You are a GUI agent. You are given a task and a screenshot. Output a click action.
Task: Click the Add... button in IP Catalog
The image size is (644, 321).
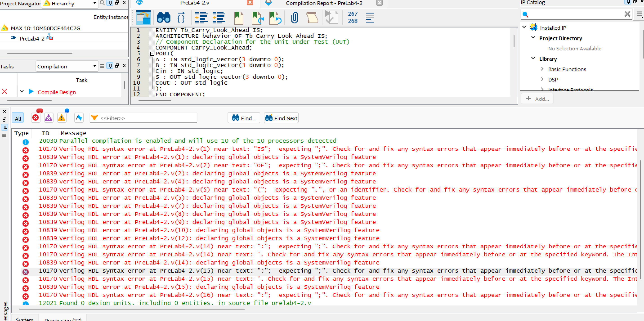[537, 99]
